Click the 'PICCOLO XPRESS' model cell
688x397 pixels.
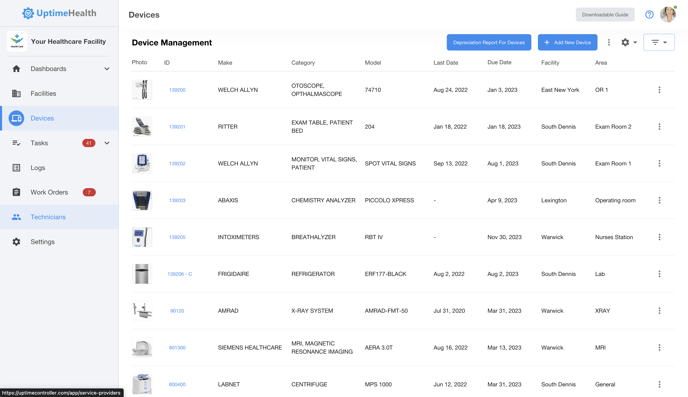(x=389, y=200)
